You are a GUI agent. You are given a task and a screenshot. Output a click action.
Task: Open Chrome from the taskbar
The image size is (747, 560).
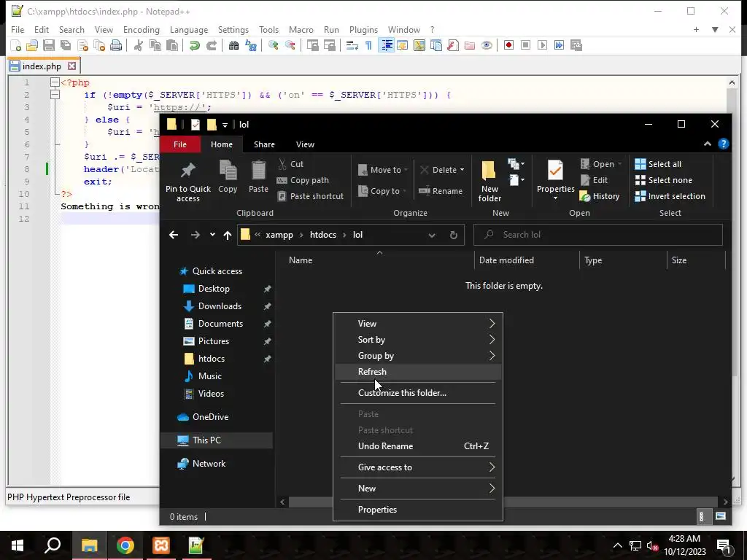pos(125,545)
